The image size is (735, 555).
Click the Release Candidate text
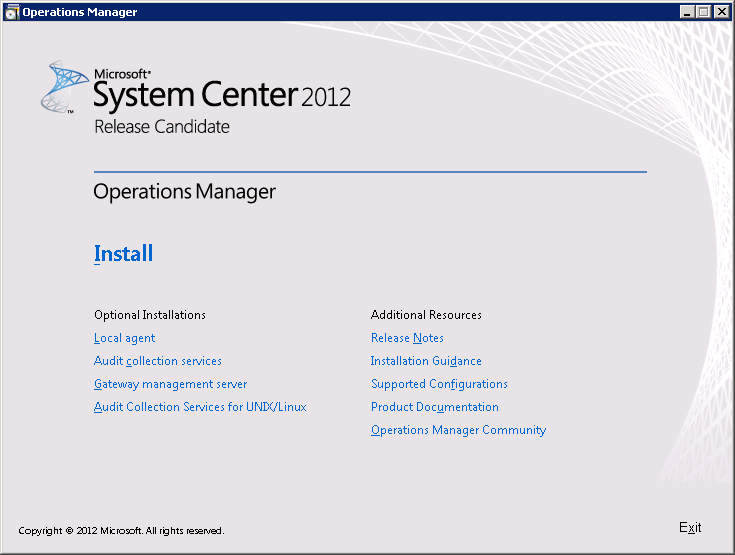click(x=162, y=127)
